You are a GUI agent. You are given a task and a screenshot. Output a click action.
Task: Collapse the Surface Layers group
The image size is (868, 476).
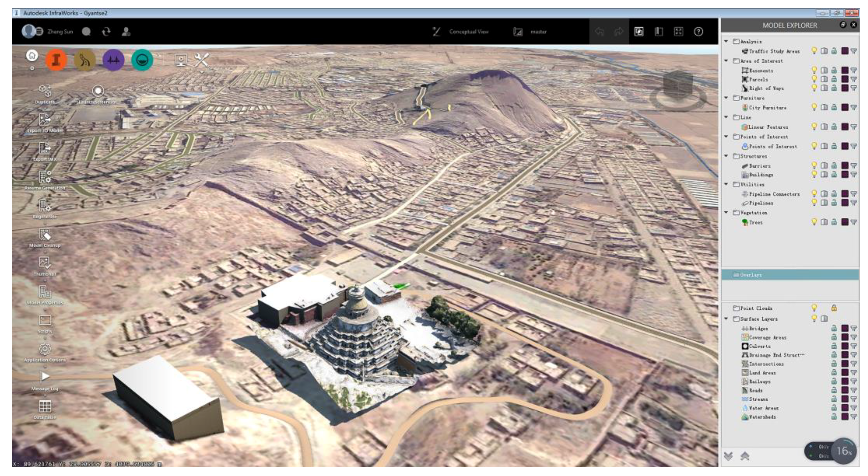pos(726,318)
